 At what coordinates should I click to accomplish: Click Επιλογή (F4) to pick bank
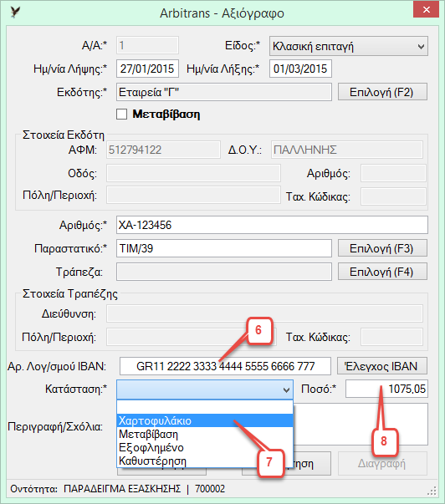pos(382,272)
